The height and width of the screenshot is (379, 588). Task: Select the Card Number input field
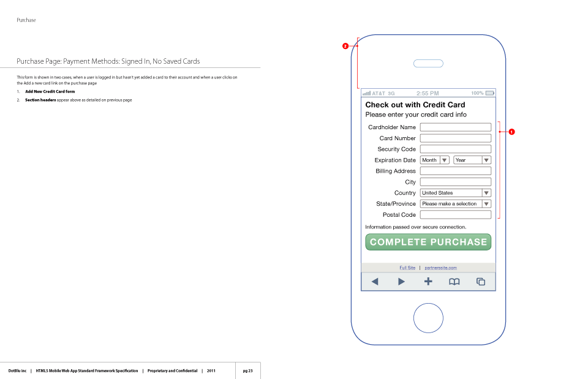point(455,138)
